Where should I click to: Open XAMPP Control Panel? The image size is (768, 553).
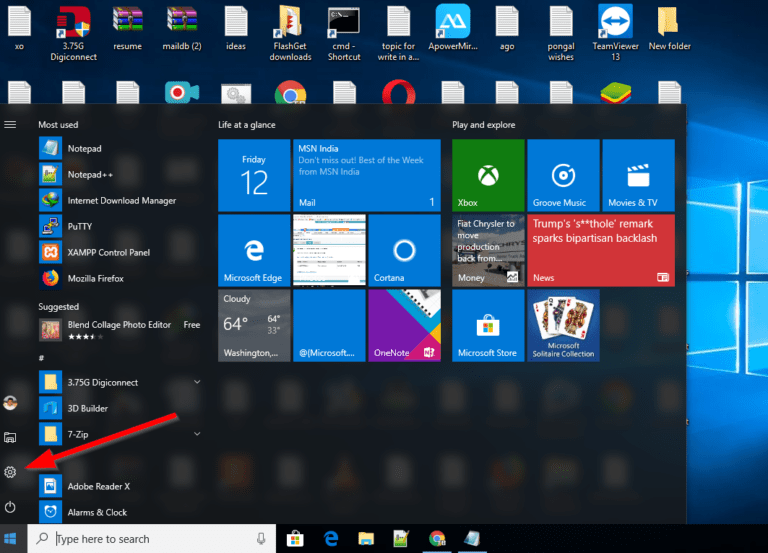point(120,252)
